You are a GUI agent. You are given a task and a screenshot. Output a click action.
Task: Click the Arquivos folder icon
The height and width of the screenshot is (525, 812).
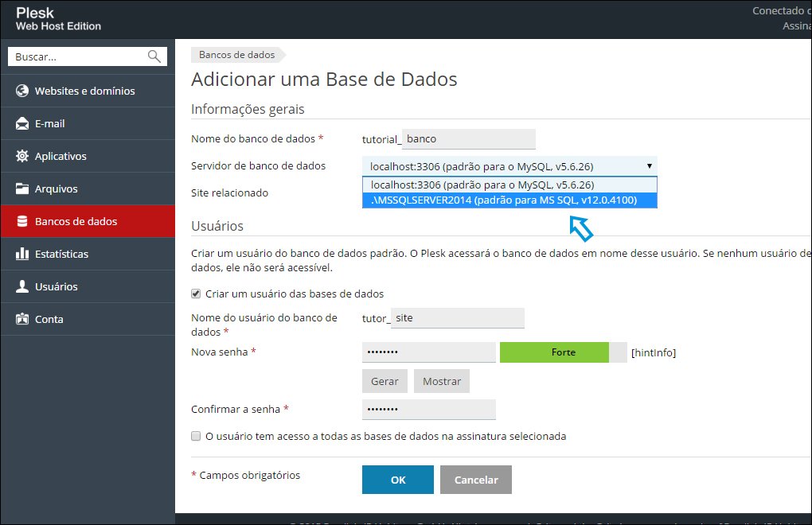click(x=22, y=189)
